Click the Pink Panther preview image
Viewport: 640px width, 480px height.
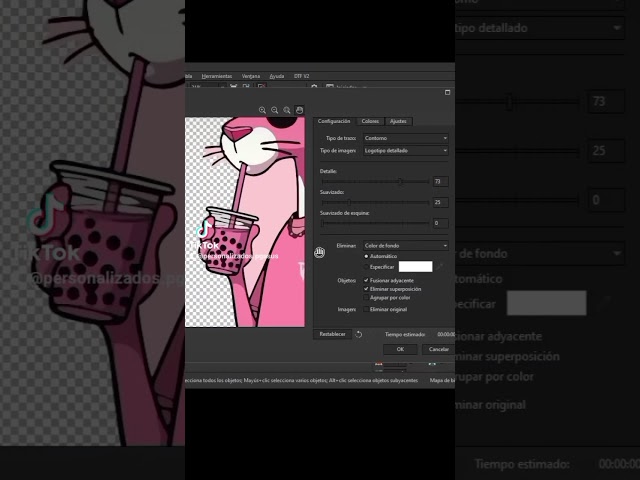(245, 222)
